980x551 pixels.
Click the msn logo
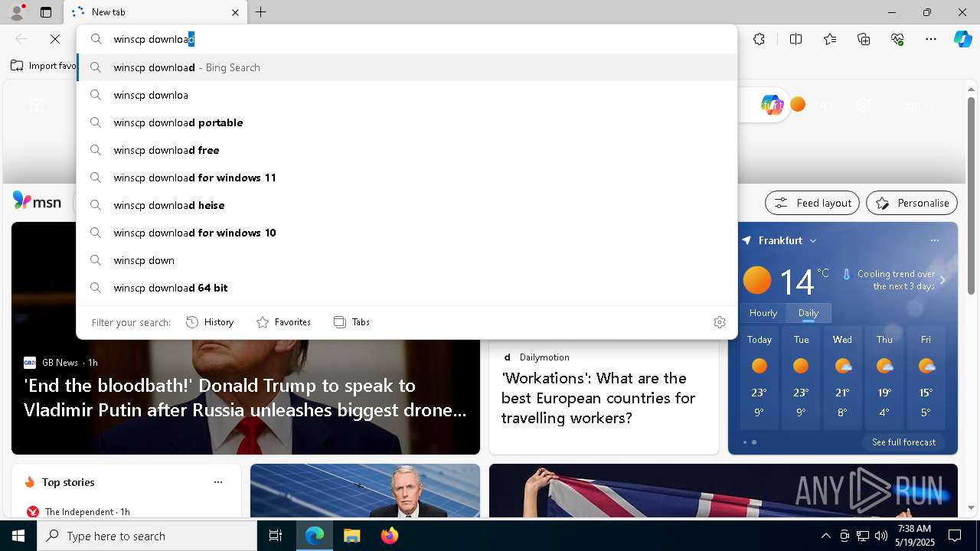click(x=37, y=201)
